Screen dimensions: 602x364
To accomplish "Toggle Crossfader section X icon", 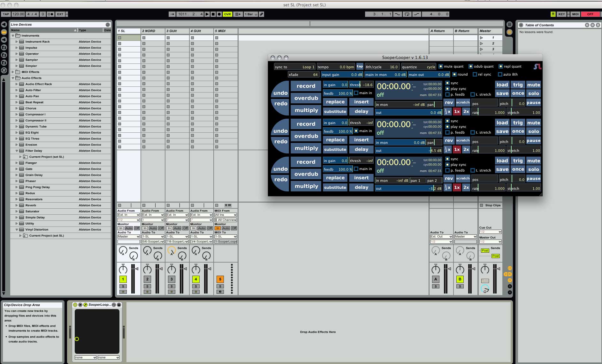I will pos(510,292).
